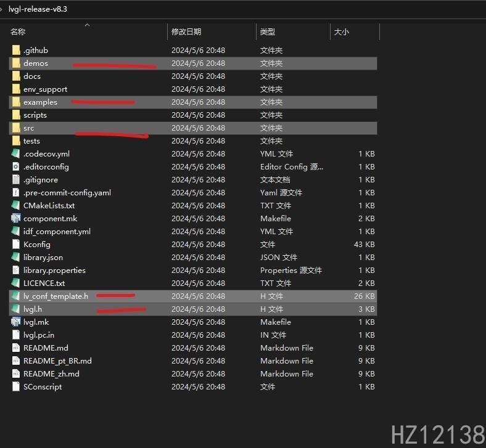Click the sort arrow above the name column
The image size is (486, 448).
point(88,25)
